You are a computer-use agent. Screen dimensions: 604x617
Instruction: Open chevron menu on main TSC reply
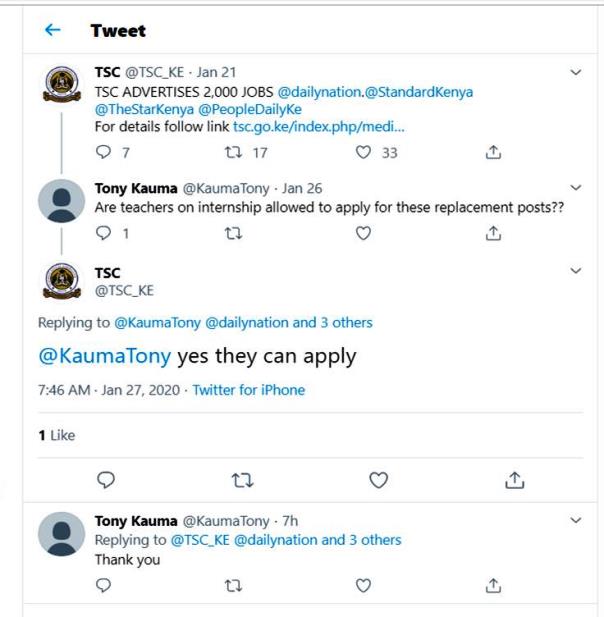tap(574, 270)
